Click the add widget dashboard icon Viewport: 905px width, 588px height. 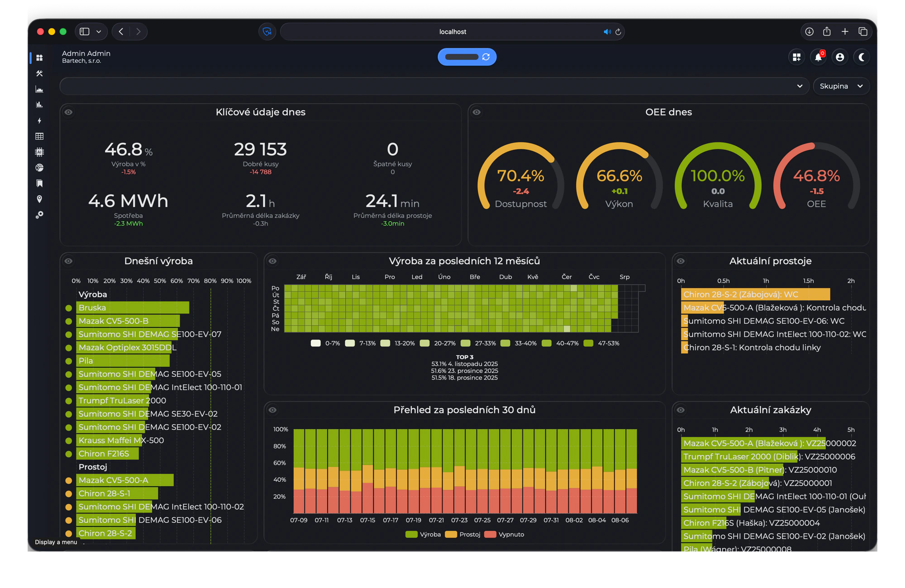click(796, 57)
